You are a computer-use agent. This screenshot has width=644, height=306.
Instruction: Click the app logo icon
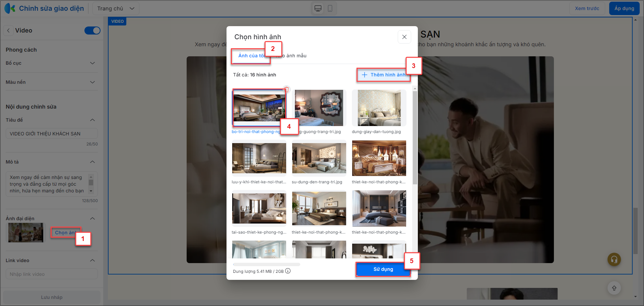pyautogui.click(x=10, y=8)
